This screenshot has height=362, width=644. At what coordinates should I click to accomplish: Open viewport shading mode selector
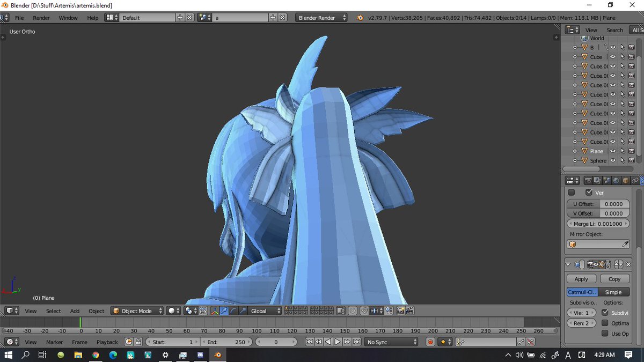click(174, 311)
